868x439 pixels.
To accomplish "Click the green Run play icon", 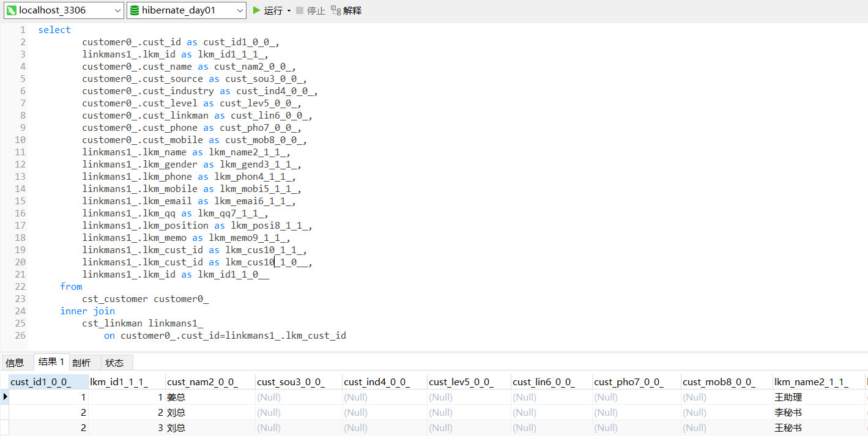I will pyautogui.click(x=257, y=10).
